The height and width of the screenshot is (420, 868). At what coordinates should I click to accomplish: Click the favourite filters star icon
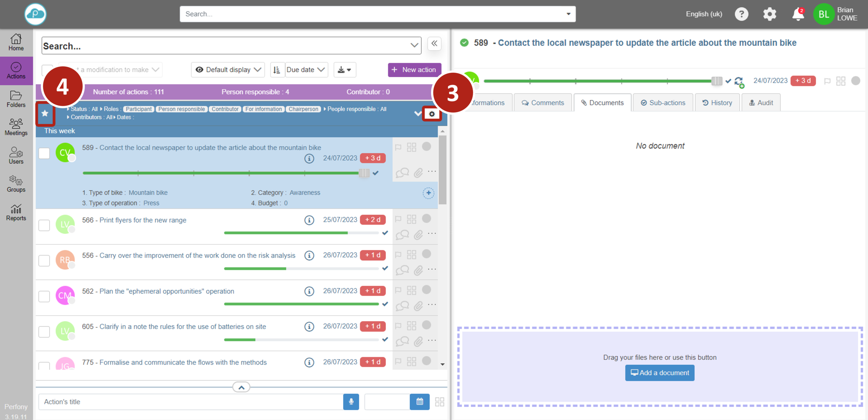click(x=45, y=113)
